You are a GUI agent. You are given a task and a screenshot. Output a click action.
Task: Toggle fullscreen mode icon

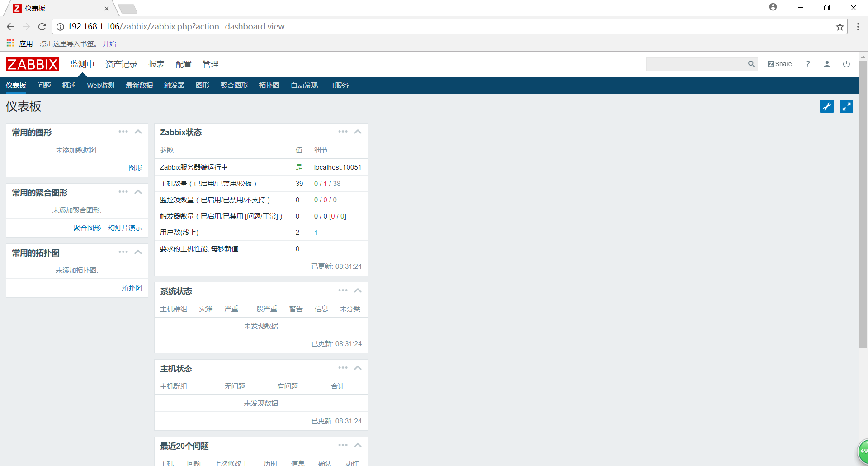(x=846, y=106)
